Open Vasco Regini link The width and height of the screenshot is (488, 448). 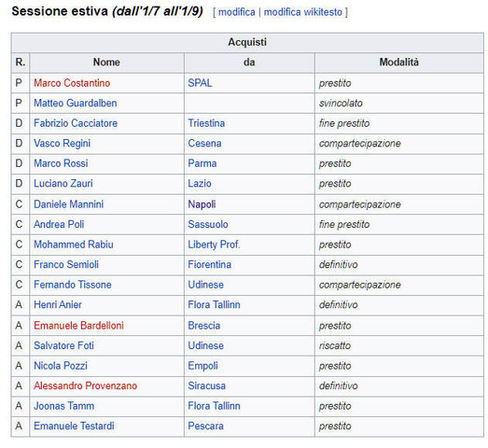pyautogui.click(x=62, y=143)
